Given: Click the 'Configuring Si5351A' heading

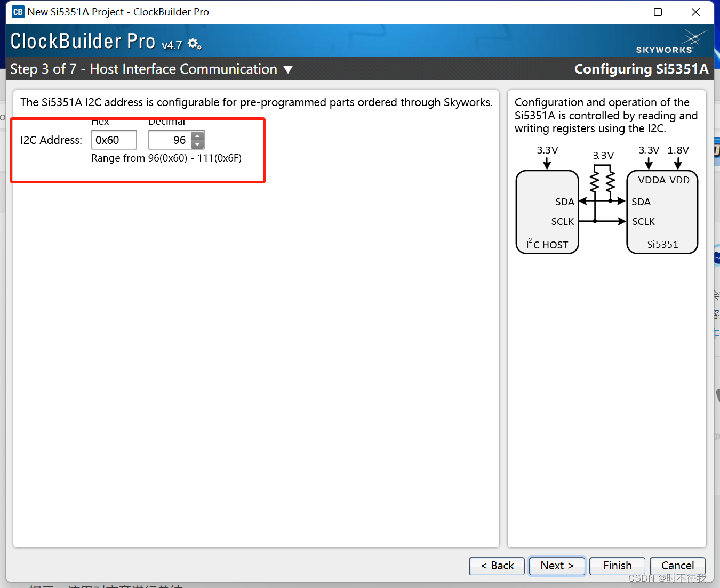Looking at the screenshot, I should coord(641,69).
